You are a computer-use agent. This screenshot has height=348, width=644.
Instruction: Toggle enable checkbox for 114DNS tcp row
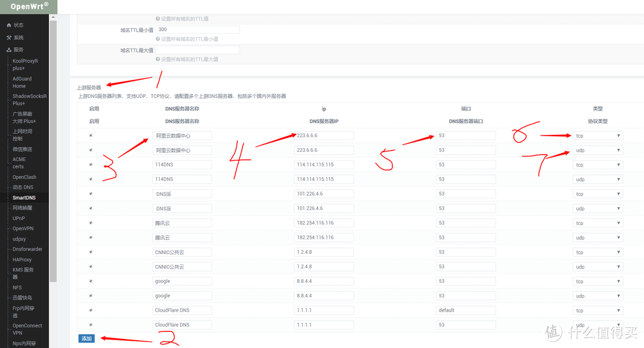tap(91, 165)
